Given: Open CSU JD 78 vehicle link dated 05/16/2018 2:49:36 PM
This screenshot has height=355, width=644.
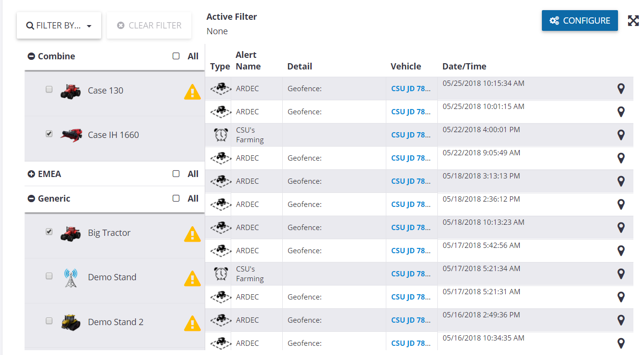Looking at the screenshot, I should tap(411, 320).
